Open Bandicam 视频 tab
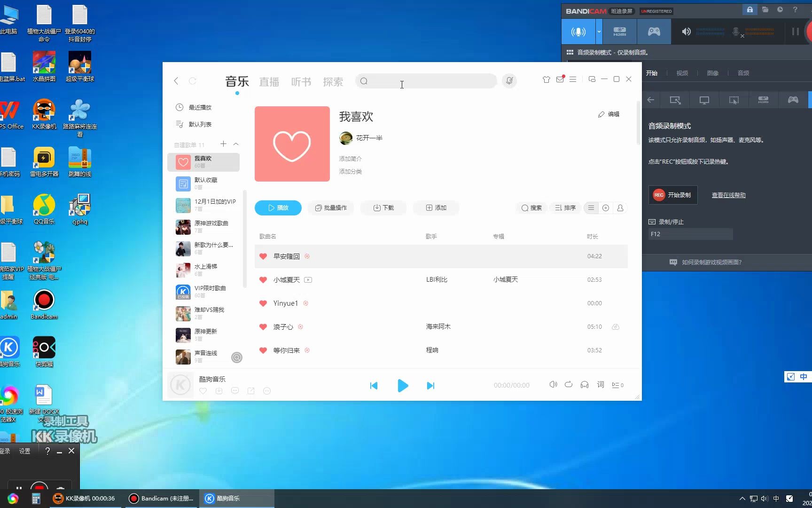812x508 pixels. click(x=682, y=73)
